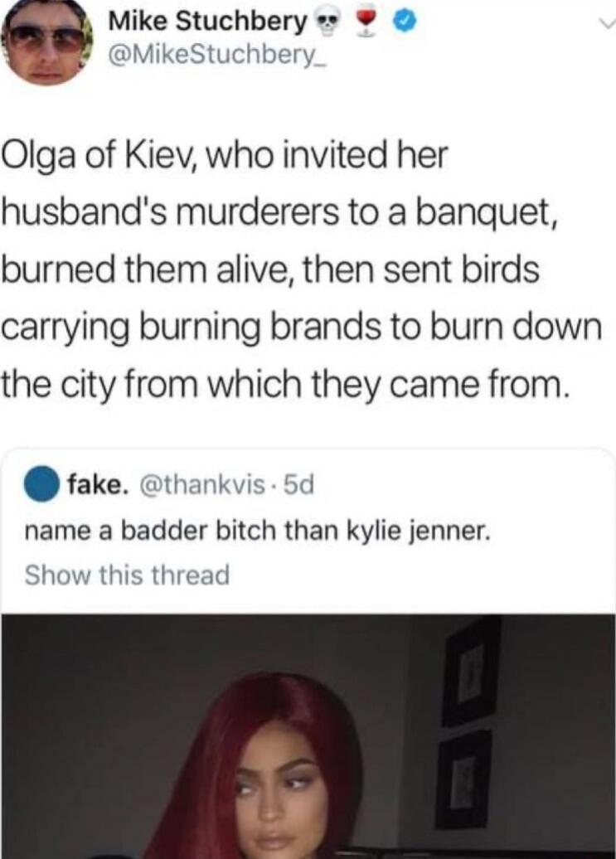
Task: Click the Olga of Kiev tweet text
Action: tap(303, 269)
